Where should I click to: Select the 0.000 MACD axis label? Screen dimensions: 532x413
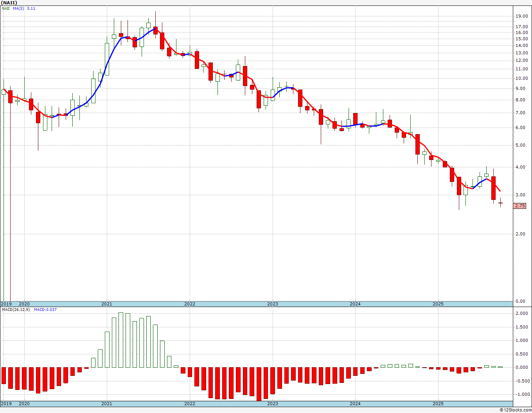(x=522, y=367)
